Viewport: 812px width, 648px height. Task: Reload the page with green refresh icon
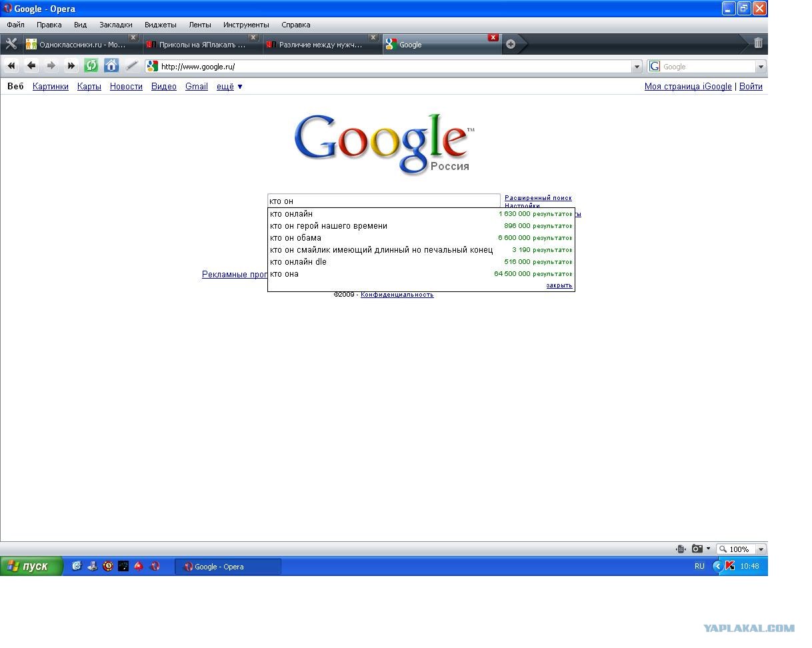click(91, 66)
